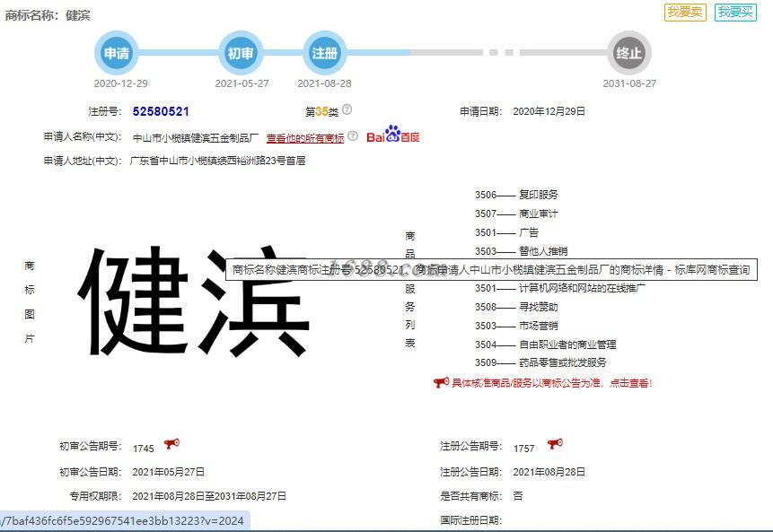This screenshot has height=532, width=773.
Task: Click the preliminary announcement number 1745
Action: 143,449
